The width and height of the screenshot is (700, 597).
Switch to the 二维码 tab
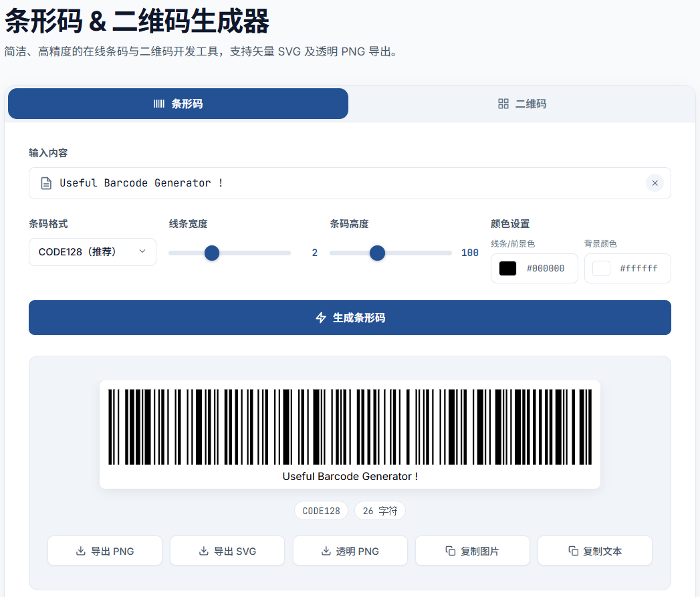click(x=521, y=104)
